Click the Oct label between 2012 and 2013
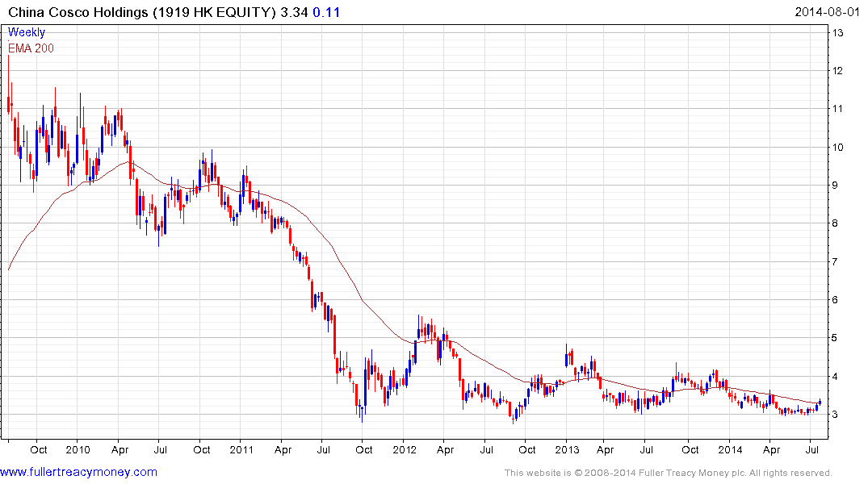868x484 pixels. coord(527,449)
